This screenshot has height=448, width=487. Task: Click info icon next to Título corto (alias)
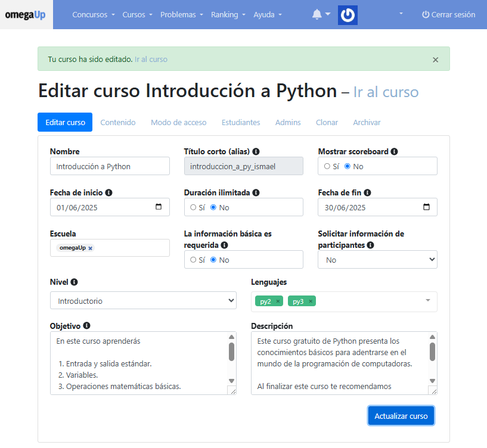(256, 152)
